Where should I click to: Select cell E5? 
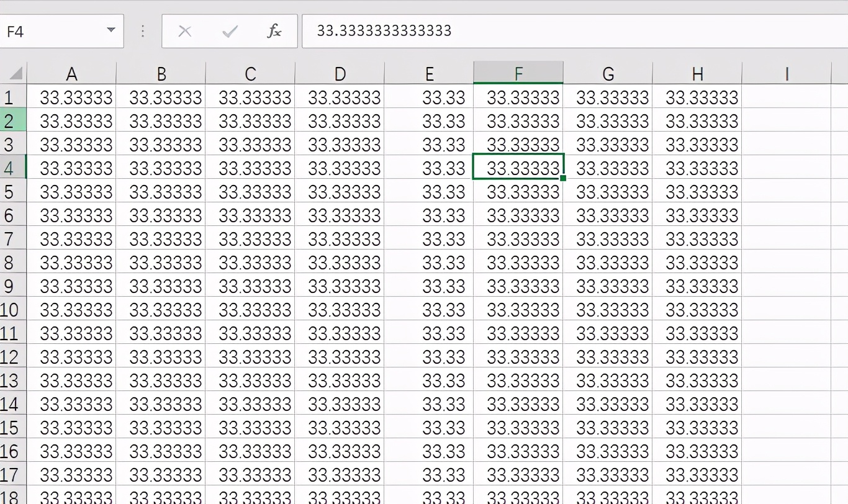coord(430,191)
